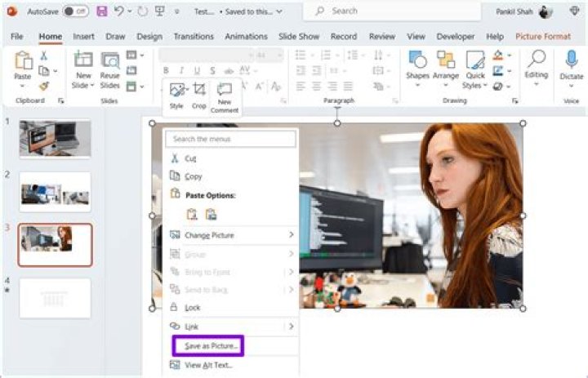This screenshot has width=588, height=378.
Task: Click Copy in the context menu
Action: pos(194,176)
